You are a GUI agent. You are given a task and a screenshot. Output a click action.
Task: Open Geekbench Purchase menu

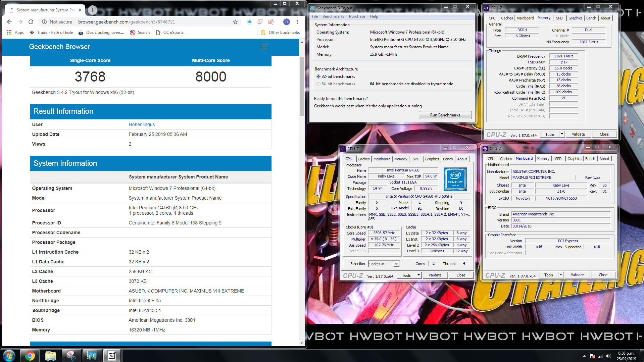357,16
